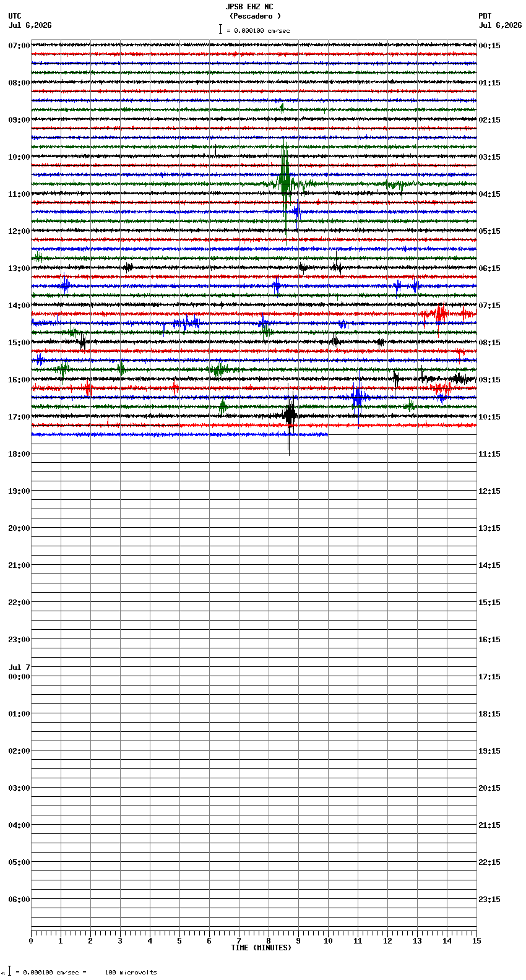
Task: Click the 20:00 UTC time label
Action: [19, 528]
